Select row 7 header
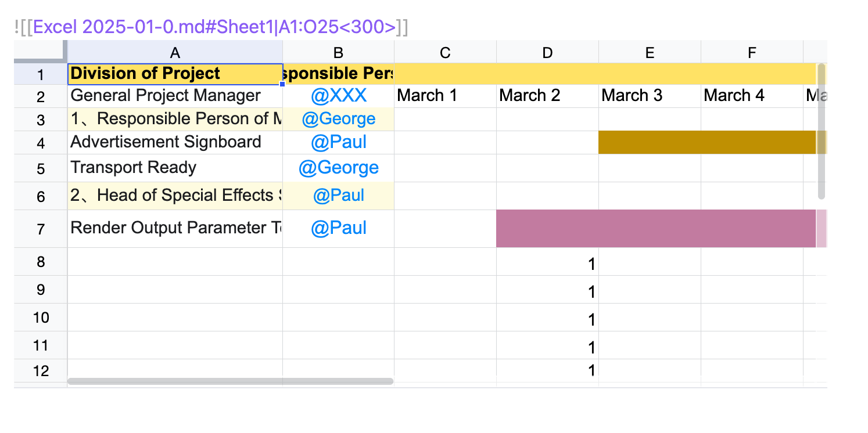868x433 pixels. pos(41,229)
